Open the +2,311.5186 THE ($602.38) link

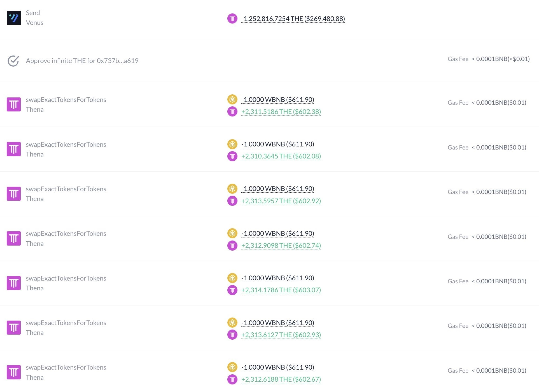281,112
